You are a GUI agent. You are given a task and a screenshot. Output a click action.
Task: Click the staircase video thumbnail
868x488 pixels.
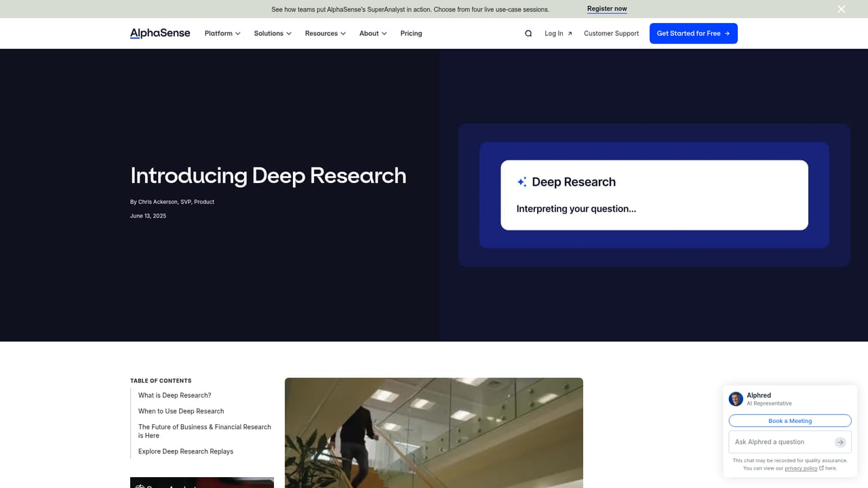coord(434,432)
